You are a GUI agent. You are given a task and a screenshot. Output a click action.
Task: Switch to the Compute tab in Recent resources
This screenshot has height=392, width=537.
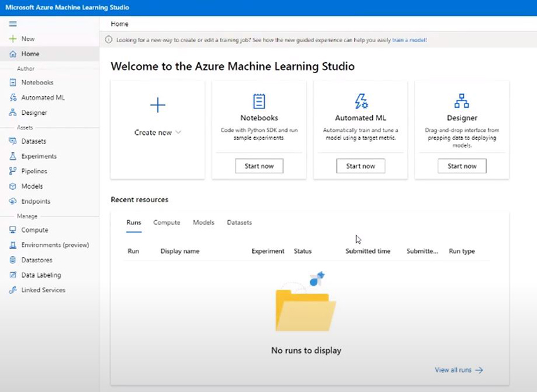pos(167,223)
